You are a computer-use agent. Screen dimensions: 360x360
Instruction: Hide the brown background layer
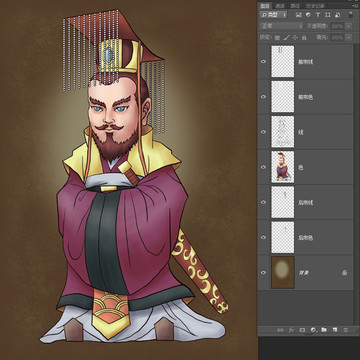[264, 272]
